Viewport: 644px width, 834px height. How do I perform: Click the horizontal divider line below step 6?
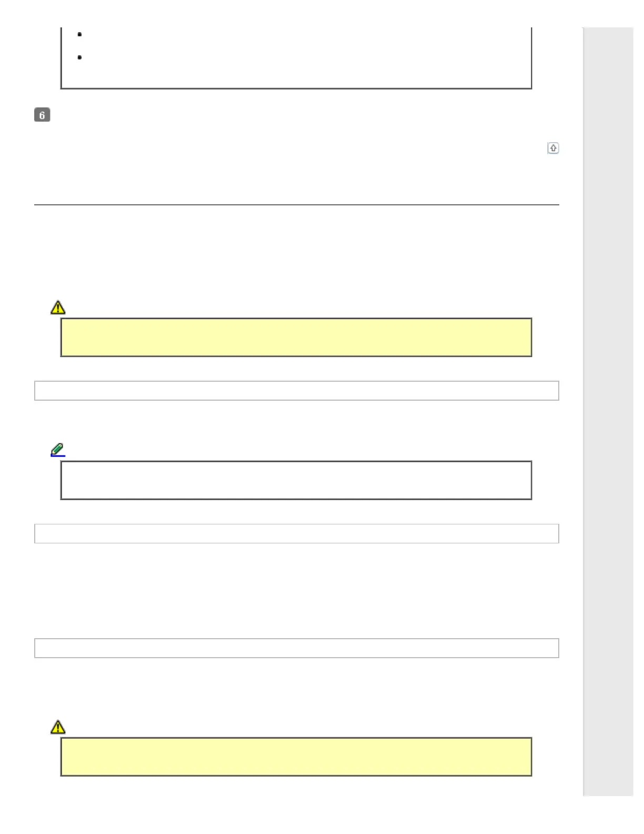pyautogui.click(x=296, y=205)
